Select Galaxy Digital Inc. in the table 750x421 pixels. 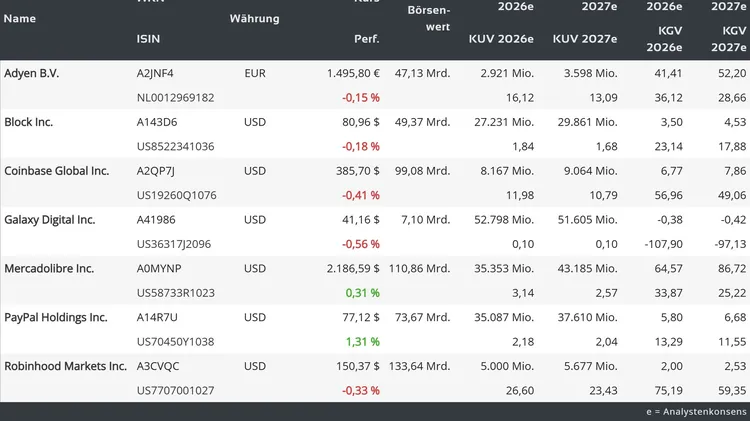tap(50, 220)
